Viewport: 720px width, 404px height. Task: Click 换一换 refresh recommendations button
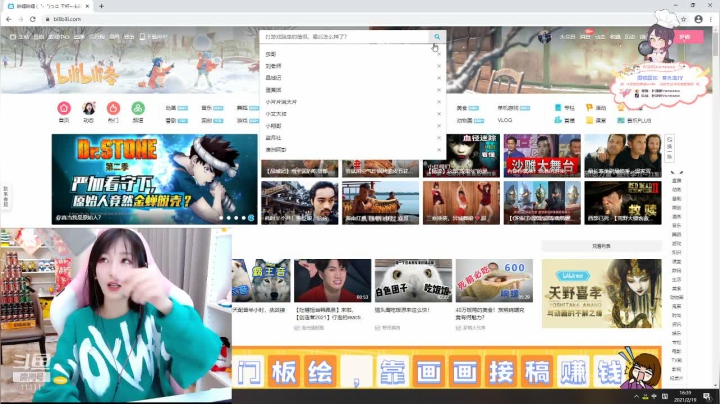tap(669, 148)
